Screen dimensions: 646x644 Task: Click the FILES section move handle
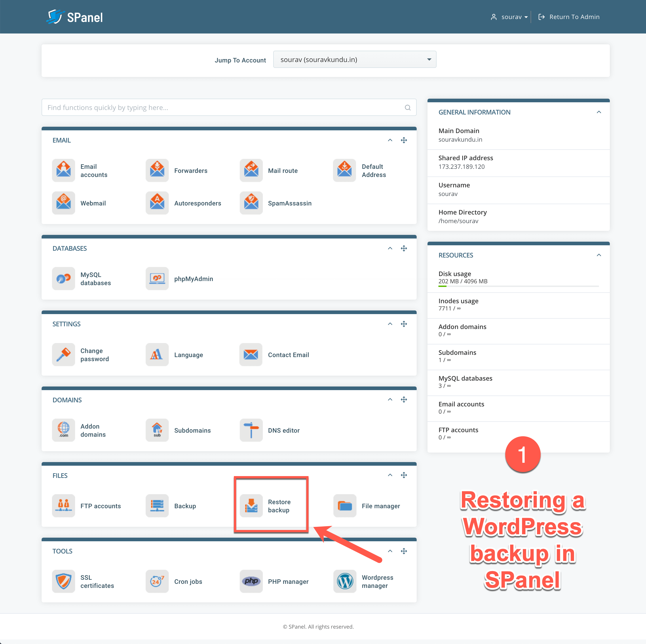click(x=404, y=475)
